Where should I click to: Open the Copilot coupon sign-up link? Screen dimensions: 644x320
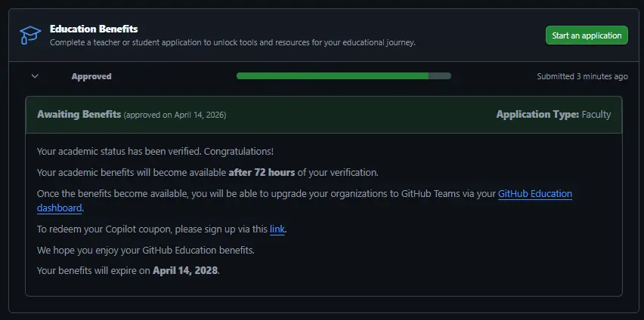(x=277, y=229)
